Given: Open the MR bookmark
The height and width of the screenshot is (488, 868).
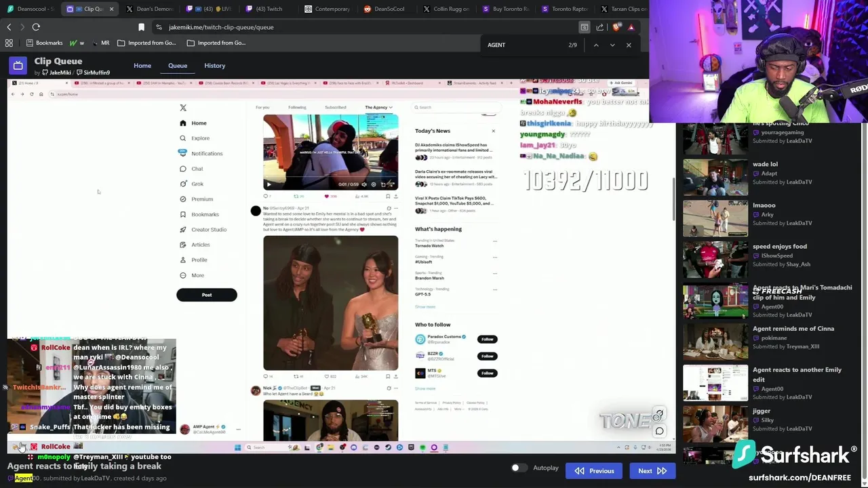Looking at the screenshot, I should coord(100,43).
